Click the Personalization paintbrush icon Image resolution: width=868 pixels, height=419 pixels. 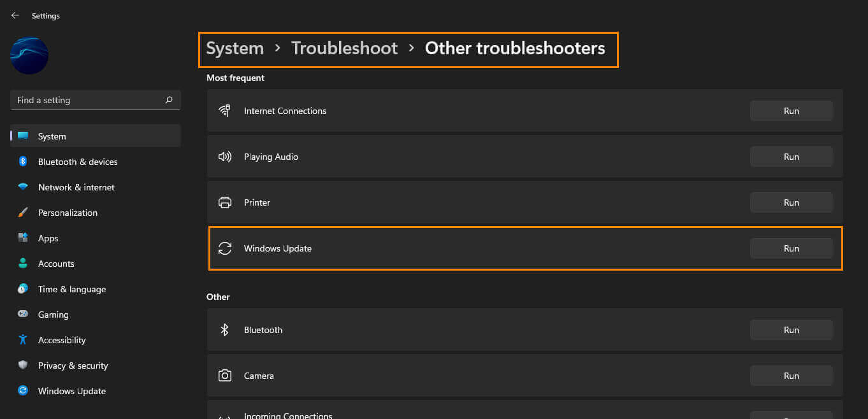[23, 213]
